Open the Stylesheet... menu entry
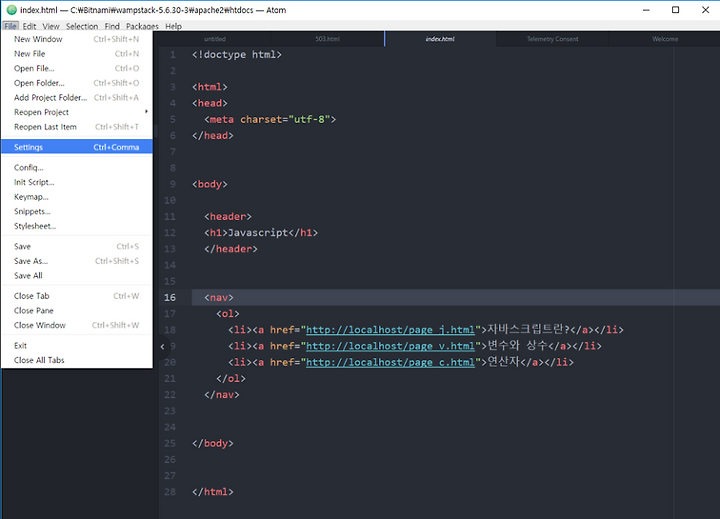Viewport: 720px width, 519px height. [x=77, y=226]
